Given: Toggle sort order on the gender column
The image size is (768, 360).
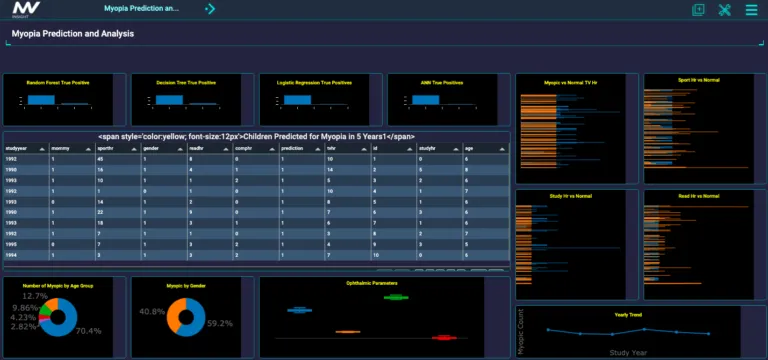Looking at the screenshot, I should [x=180, y=149].
